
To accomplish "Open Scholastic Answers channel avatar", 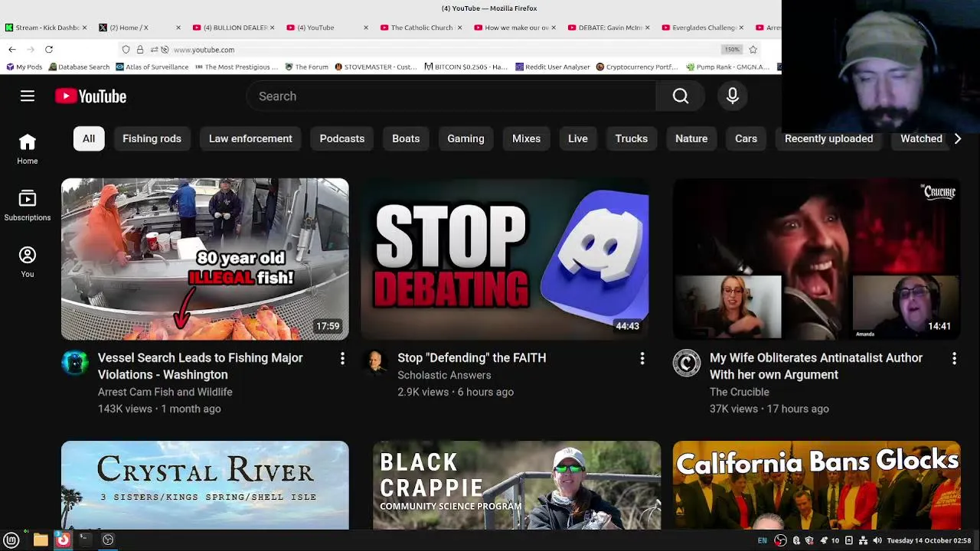I will (x=374, y=364).
